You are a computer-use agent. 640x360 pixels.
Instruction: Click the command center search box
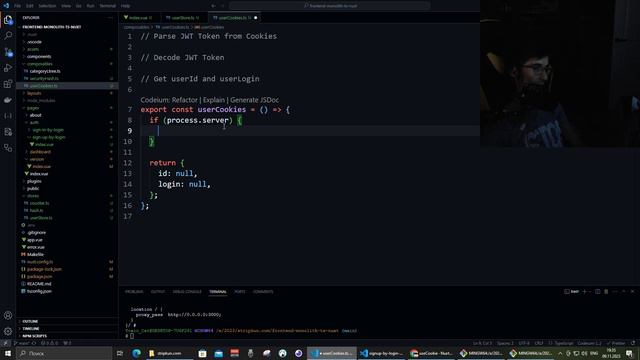(x=330, y=6)
